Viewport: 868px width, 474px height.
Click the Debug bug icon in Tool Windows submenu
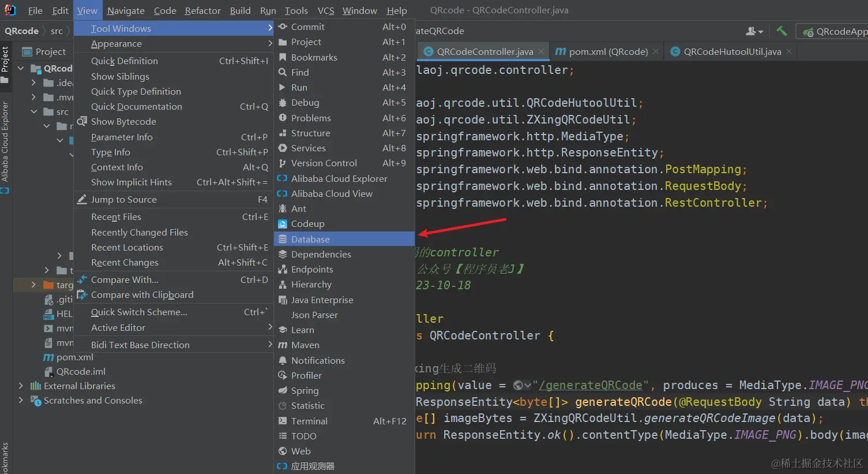point(283,102)
